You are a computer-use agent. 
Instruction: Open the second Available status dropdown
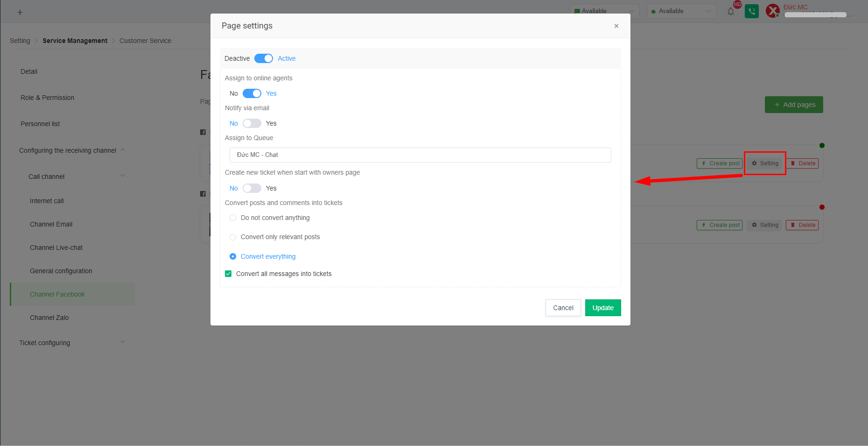coord(681,11)
